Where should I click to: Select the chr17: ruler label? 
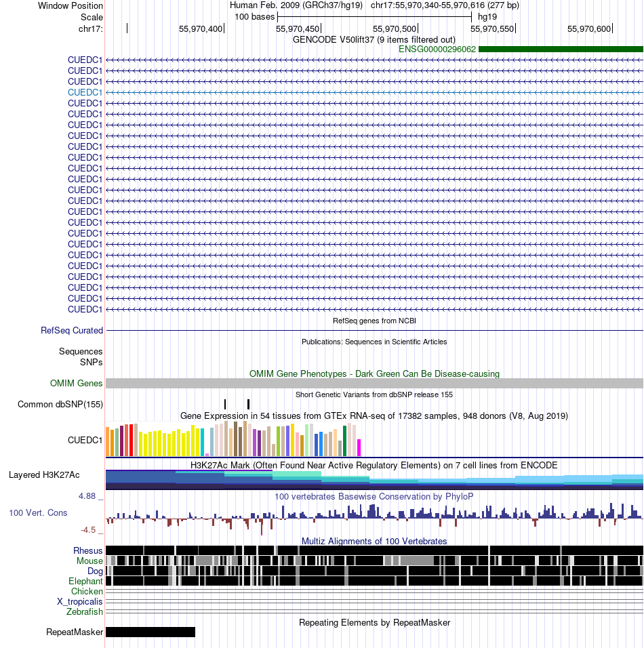[x=91, y=29]
